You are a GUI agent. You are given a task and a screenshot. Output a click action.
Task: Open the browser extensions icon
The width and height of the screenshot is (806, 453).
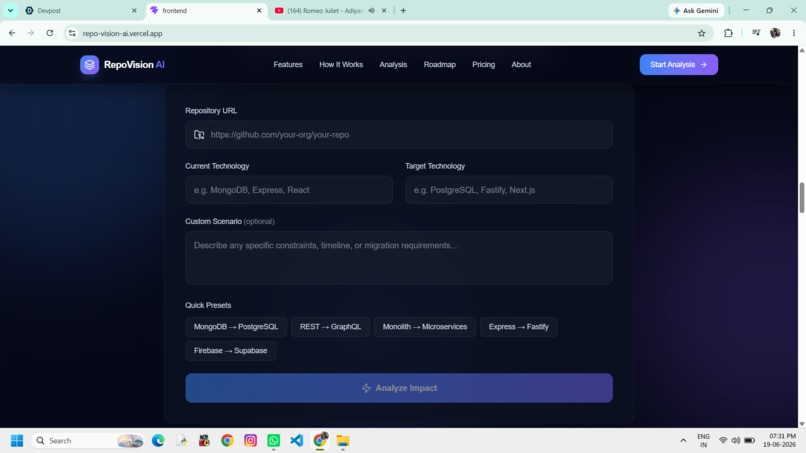click(728, 33)
